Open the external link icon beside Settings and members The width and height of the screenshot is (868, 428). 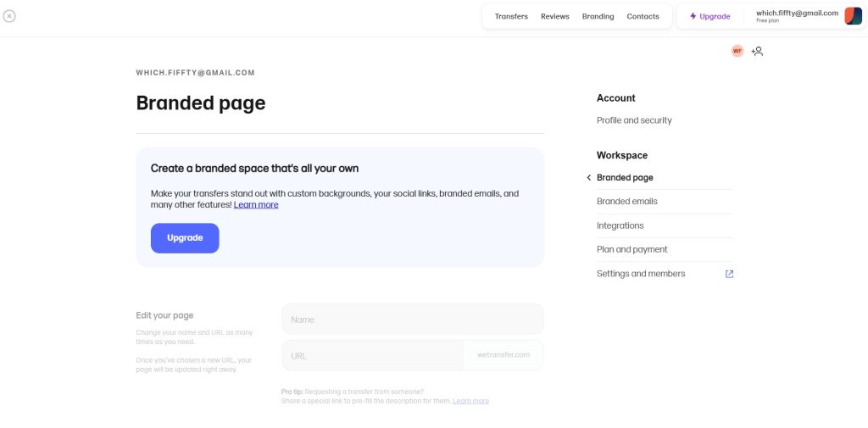click(x=729, y=274)
